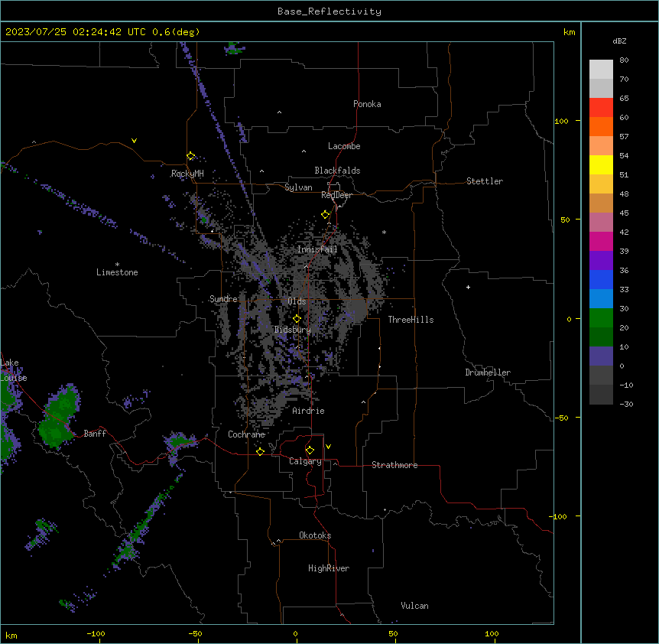This screenshot has width=659, height=644.
Task: Click the -30 dBZ value in legend
Action: [x=626, y=404]
